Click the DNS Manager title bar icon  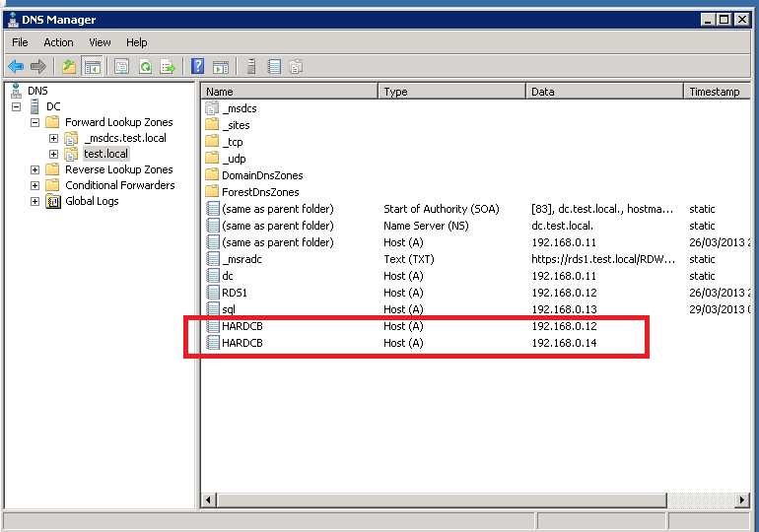click(13, 20)
